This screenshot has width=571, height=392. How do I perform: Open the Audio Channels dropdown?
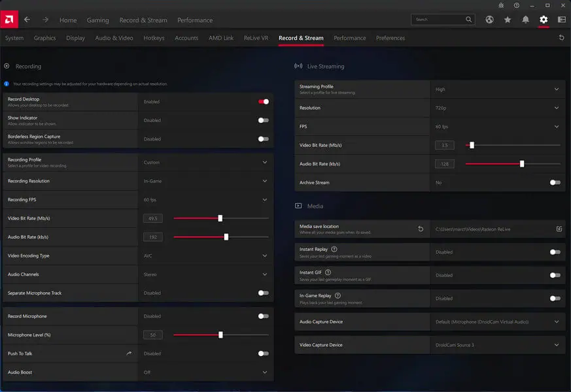pyautogui.click(x=206, y=274)
